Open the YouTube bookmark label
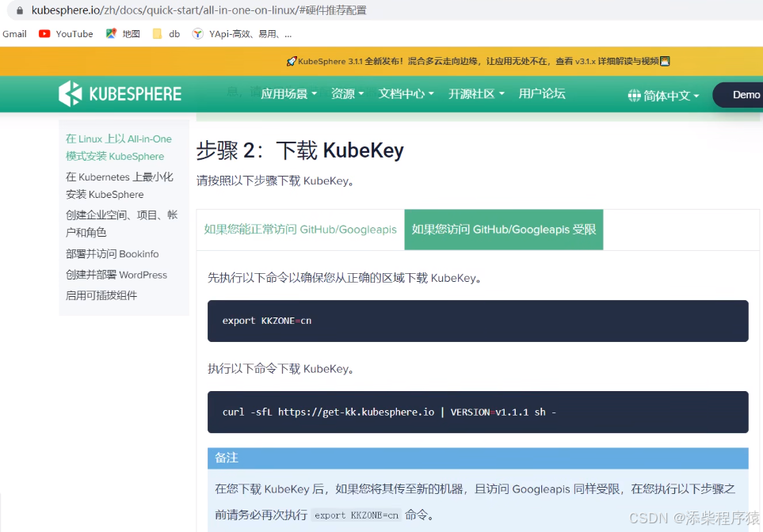Screen dimensions: 763x532 [74, 34]
